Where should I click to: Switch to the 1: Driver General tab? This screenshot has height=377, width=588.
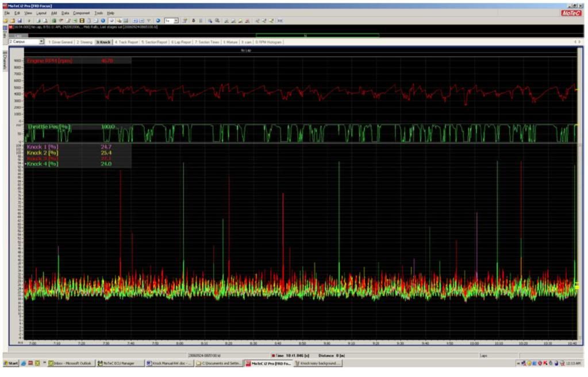(60, 42)
